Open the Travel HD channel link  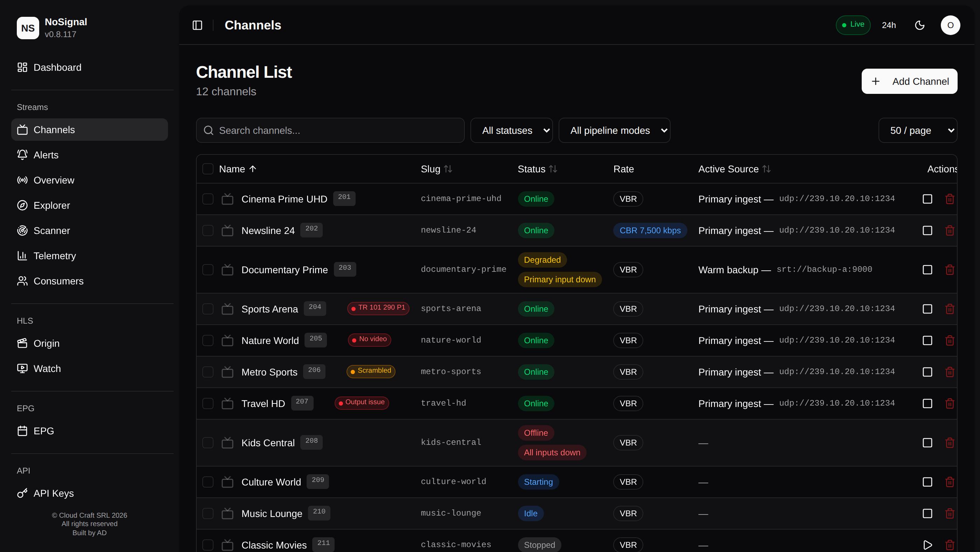(x=263, y=403)
